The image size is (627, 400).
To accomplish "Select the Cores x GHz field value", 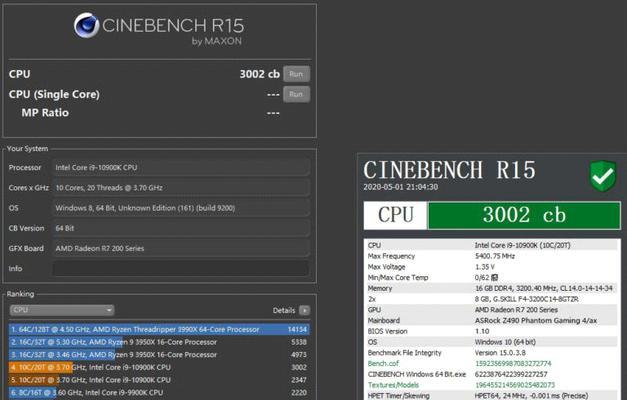I will click(x=181, y=188).
